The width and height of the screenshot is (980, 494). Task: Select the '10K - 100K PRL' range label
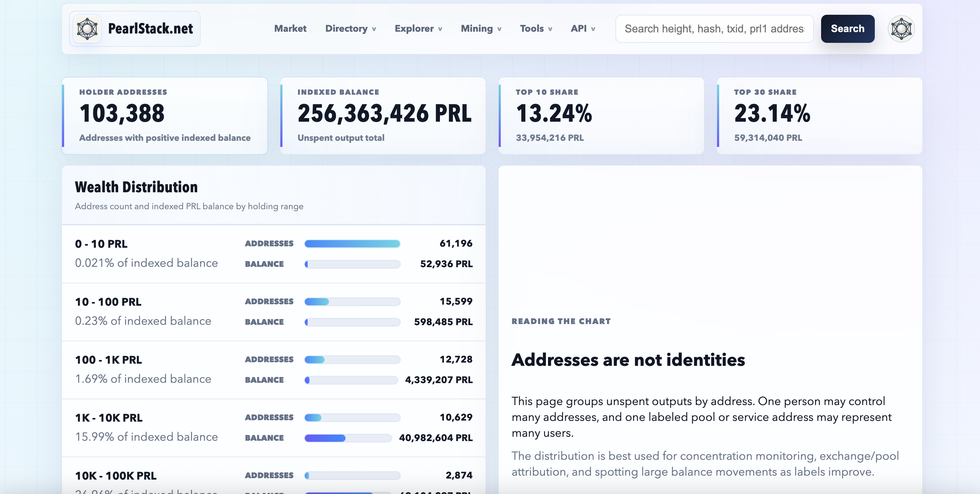tap(116, 476)
